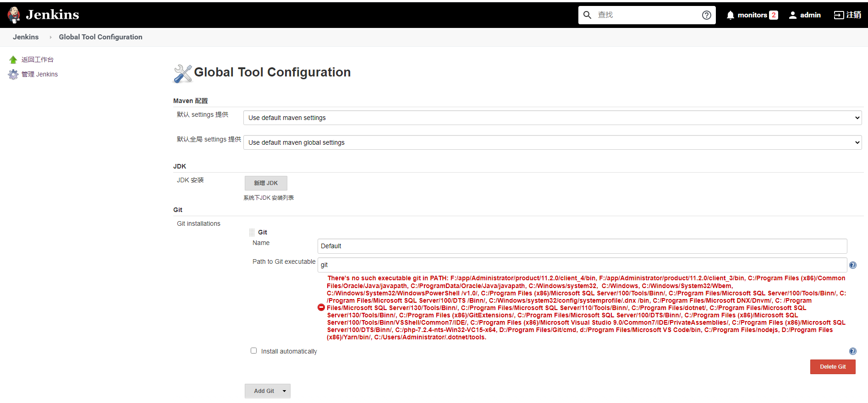This screenshot has width=868, height=403.
Task: Click green up arrow 返回工作台 icon
Action: coord(13,60)
